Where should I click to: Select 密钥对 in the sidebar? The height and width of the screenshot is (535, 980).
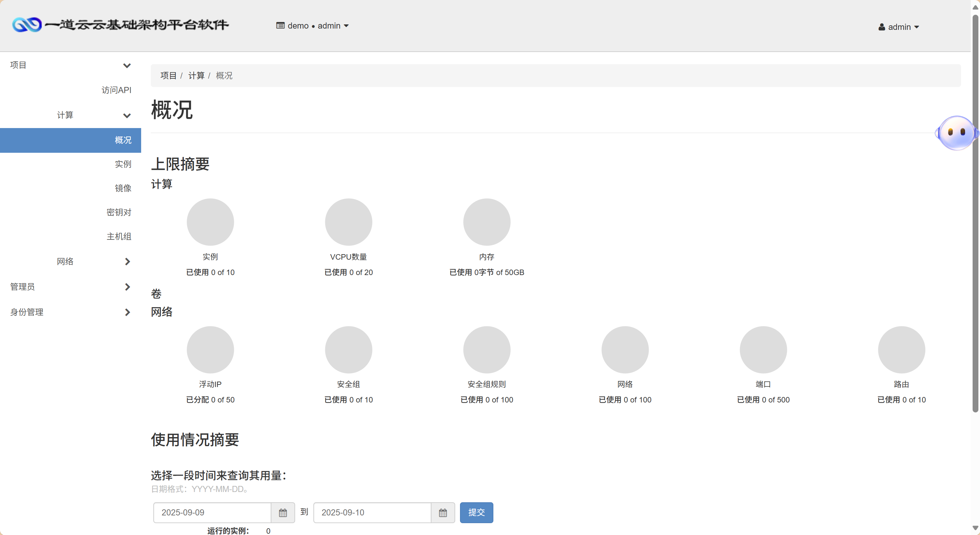(x=119, y=212)
